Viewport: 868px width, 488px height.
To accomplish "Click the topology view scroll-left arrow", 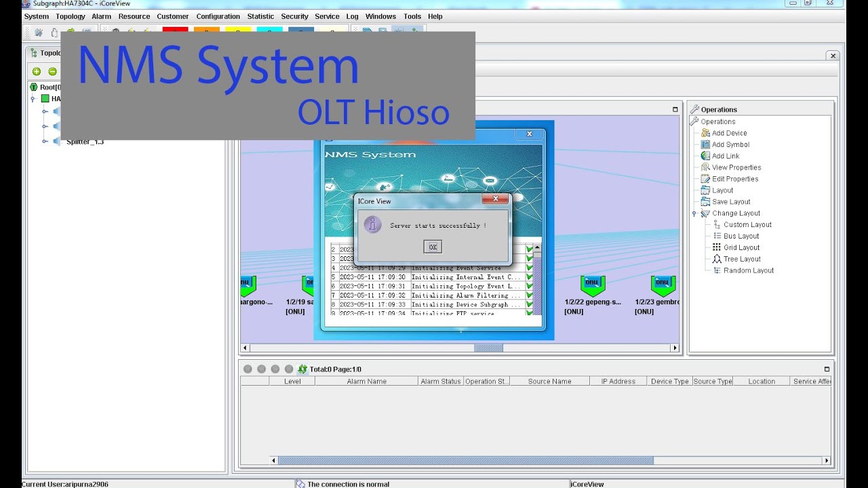I will (245, 348).
